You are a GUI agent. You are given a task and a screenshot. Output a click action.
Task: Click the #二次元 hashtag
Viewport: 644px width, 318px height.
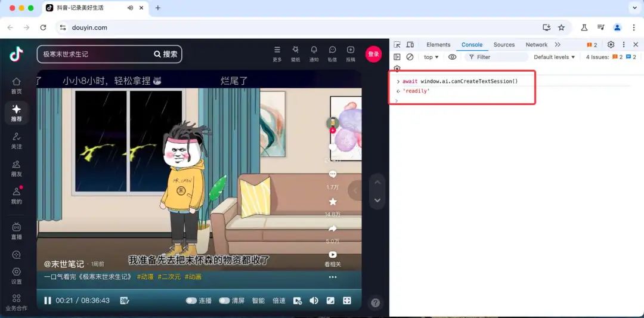(x=169, y=277)
